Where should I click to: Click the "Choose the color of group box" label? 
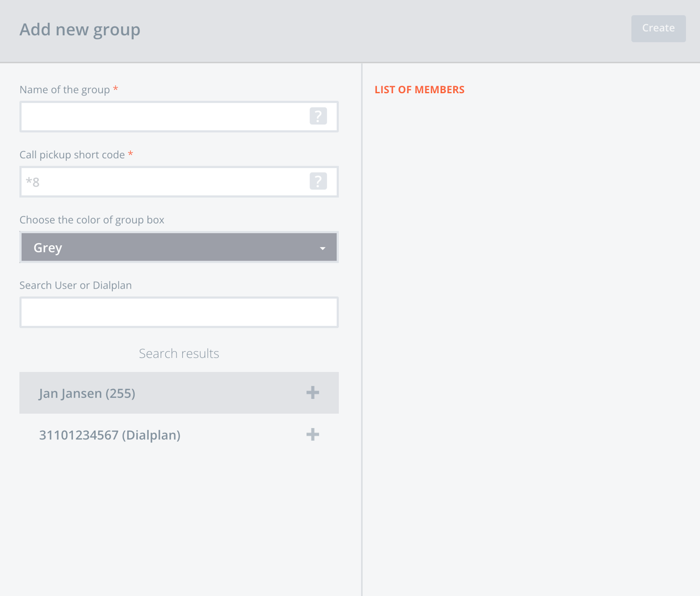click(92, 220)
